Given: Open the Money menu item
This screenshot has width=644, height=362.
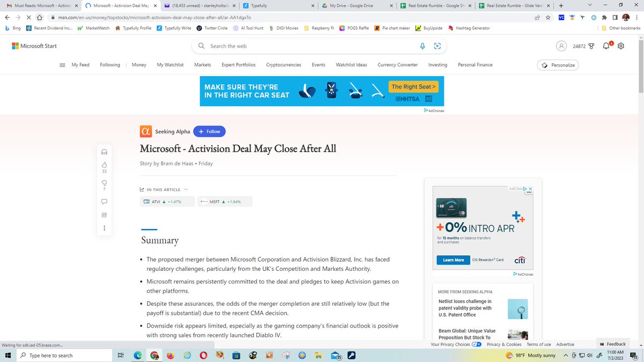Looking at the screenshot, I should point(139,65).
